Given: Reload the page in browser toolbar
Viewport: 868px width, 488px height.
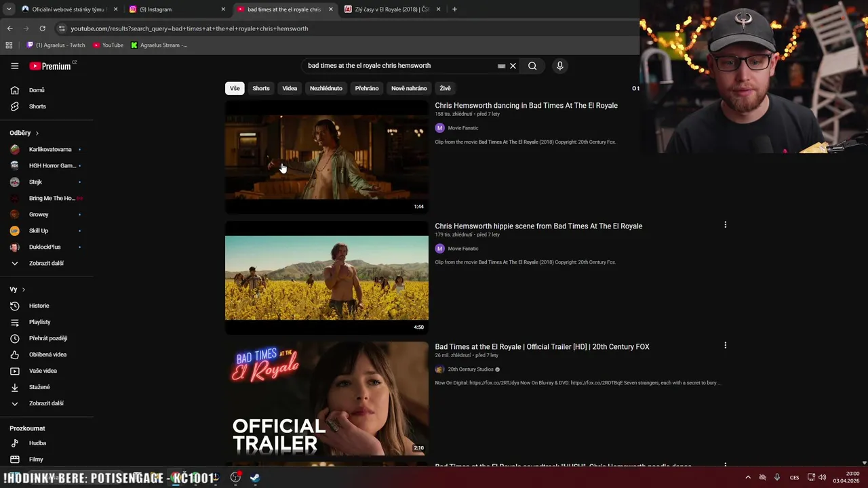Looking at the screenshot, I should coord(42,28).
